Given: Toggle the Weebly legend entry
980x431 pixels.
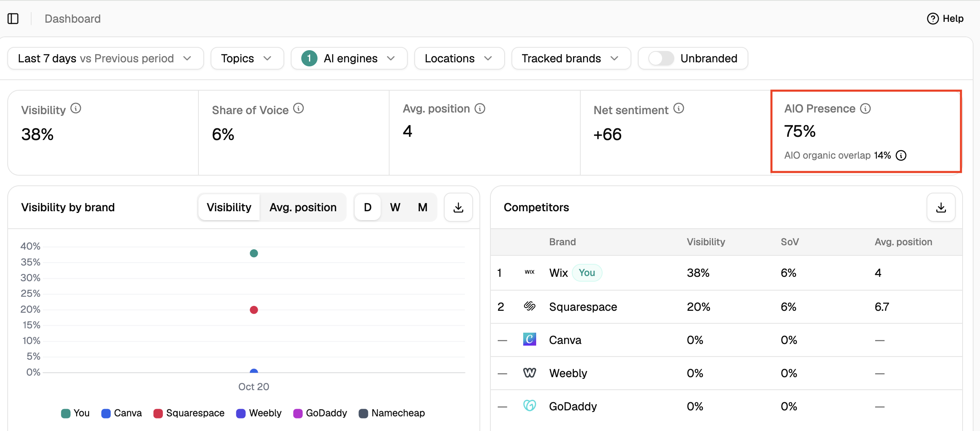Looking at the screenshot, I should pos(259,413).
